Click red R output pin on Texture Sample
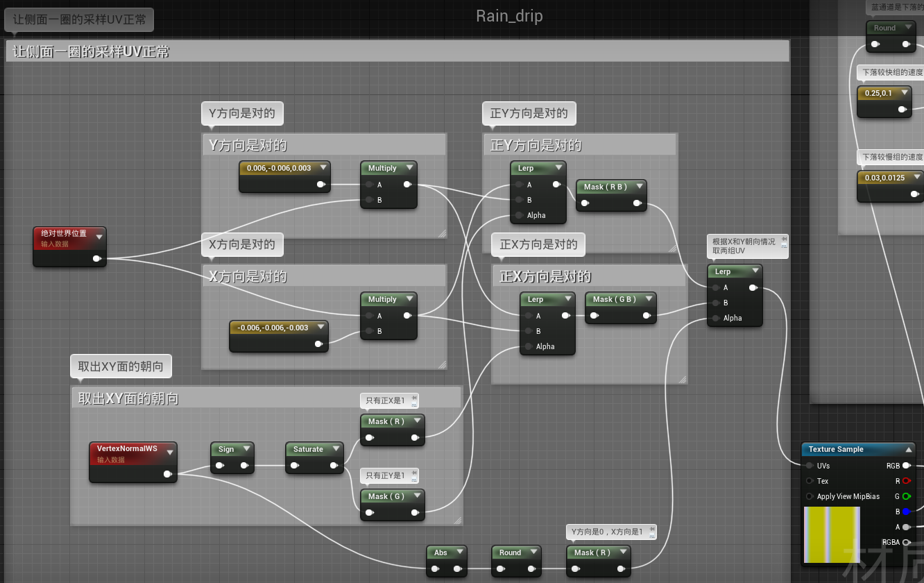The width and height of the screenshot is (924, 583). tap(906, 481)
